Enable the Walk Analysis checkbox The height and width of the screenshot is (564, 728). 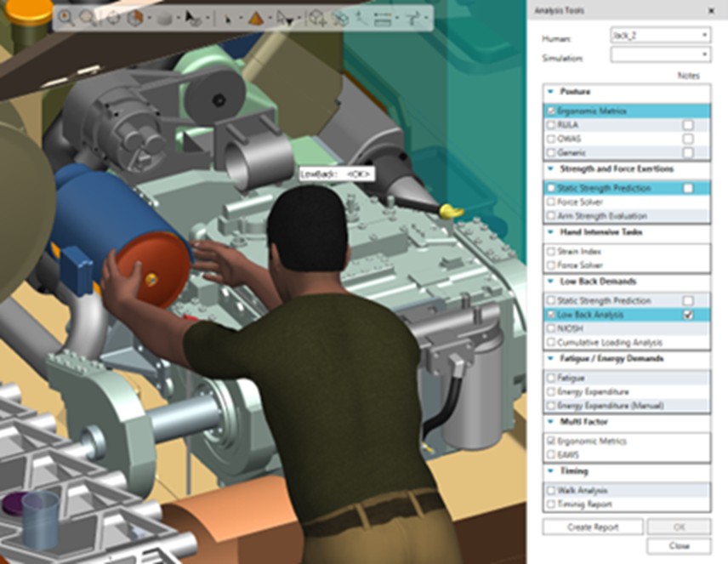click(551, 490)
